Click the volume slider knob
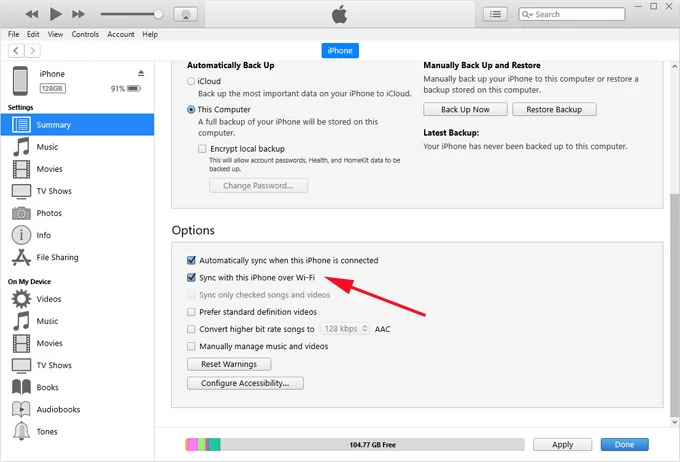Image resolution: width=680 pixels, height=462 pixels. tap(157, 14)
